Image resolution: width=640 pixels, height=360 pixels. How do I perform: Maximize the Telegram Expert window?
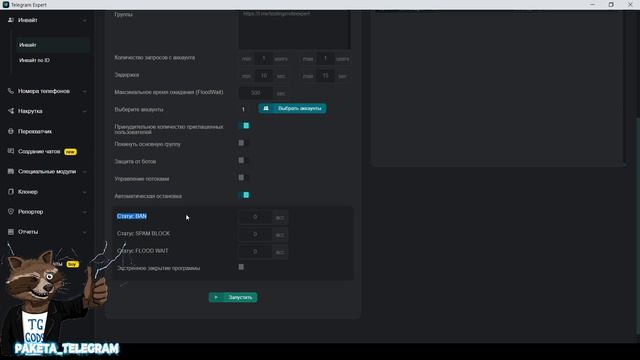pos(611,4)
